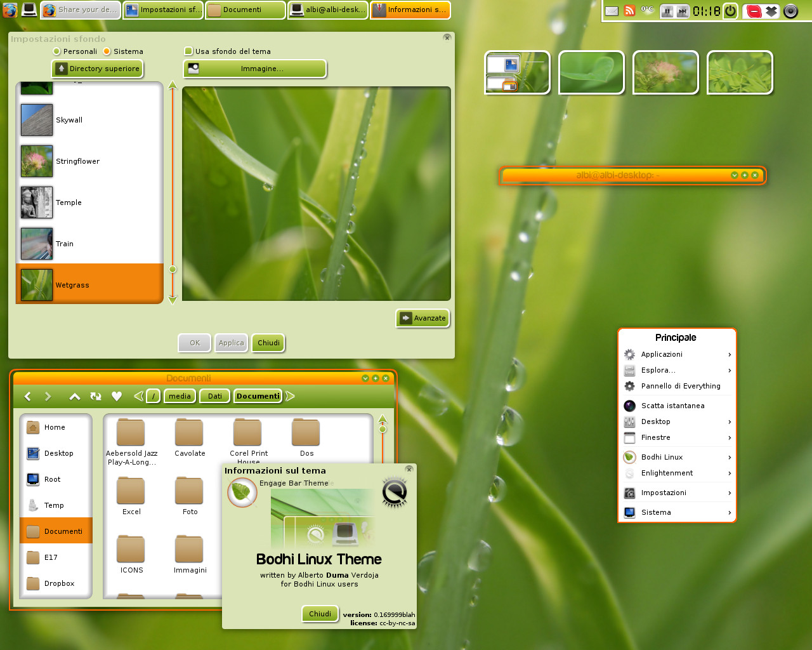Refresh the Documenti file view
This screenshot has width=812, height=650.
point(96,395)
